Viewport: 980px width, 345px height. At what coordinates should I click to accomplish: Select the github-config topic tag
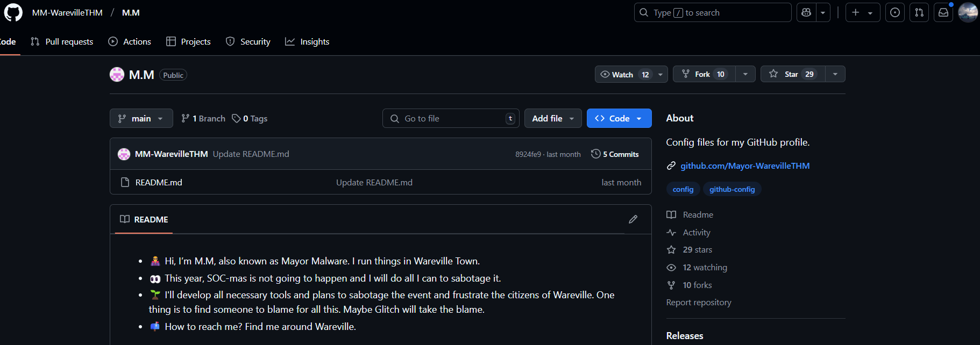coord(732,189)
